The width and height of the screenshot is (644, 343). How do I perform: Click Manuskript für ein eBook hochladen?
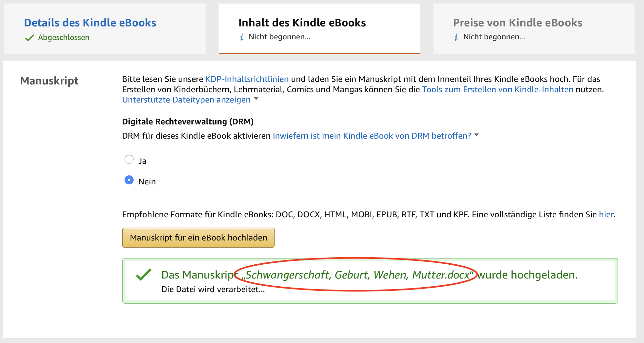[x=198, y=238]
